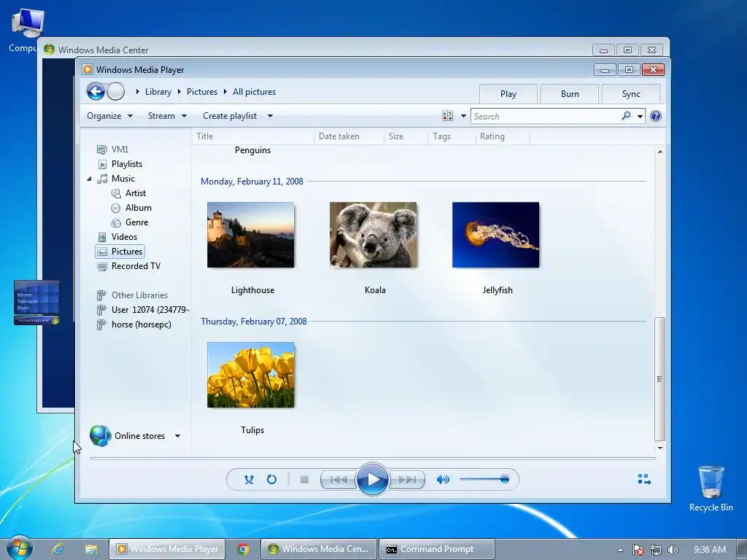Screen dimensions: 747x560
Task: Click the search magnifier icon
Action: pyautogui.click(x=626, y=116)
